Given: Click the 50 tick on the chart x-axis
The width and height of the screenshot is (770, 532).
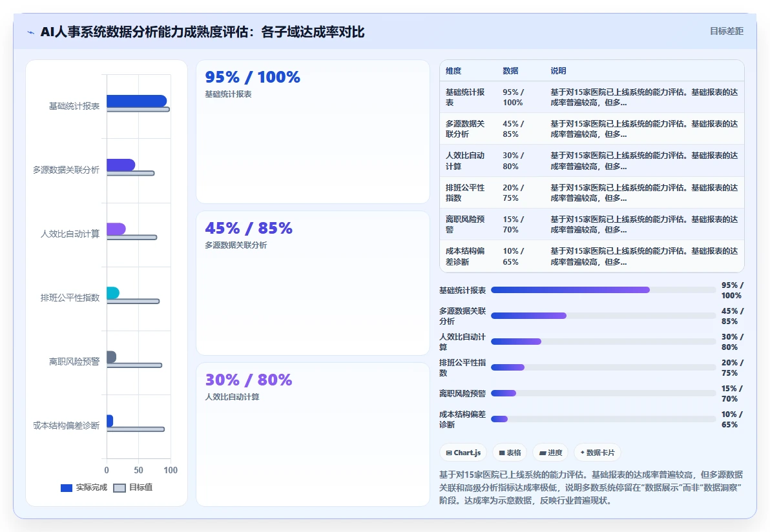Looking at the screenshot, I should click(138, 470).
